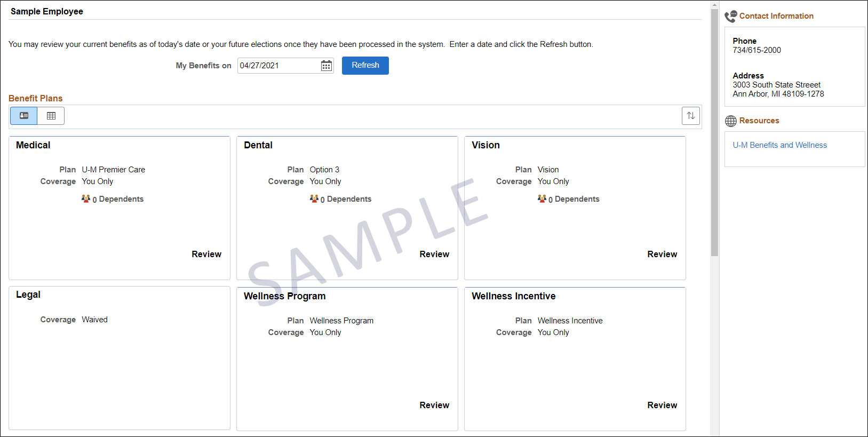868x437 pixels.
Task: Click the sort benefit plans icon
Action: point(691,116)
